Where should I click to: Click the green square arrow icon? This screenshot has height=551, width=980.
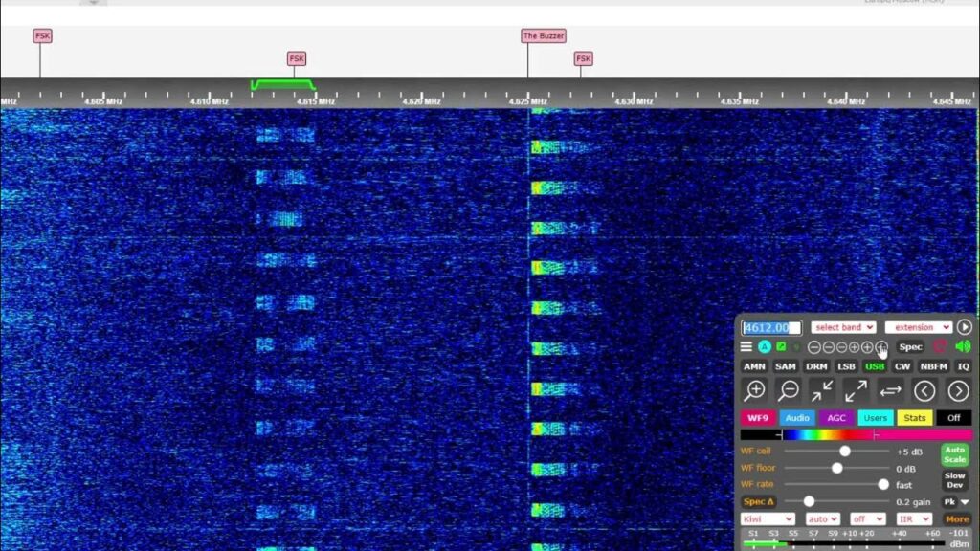pos(781,346)
